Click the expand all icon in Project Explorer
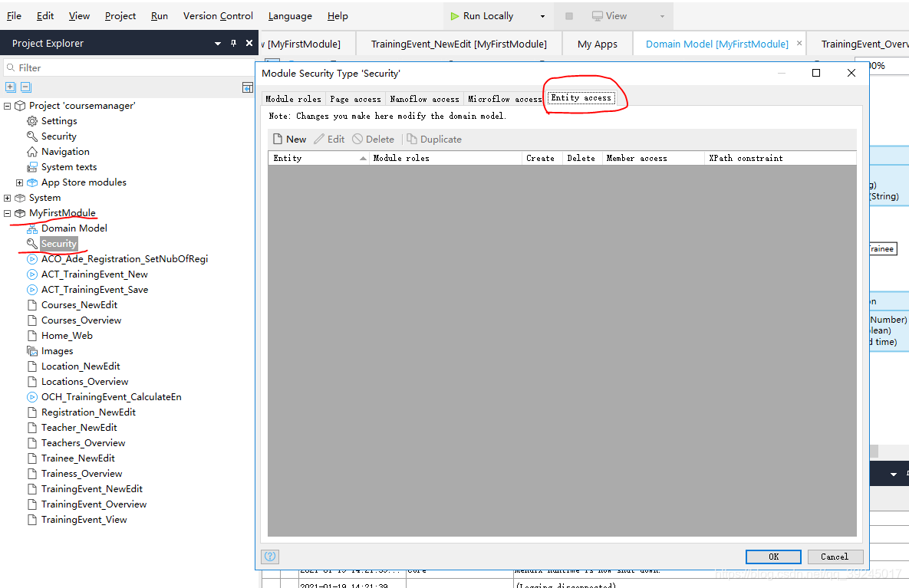This screenshot has width=909, height=588. (11, 87)
